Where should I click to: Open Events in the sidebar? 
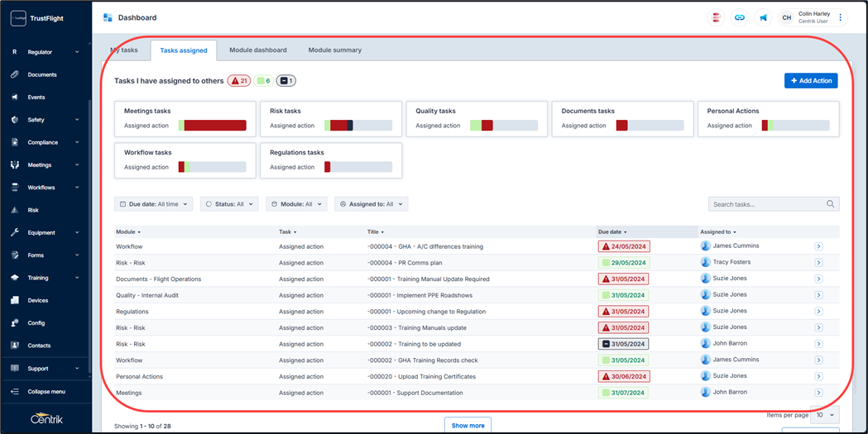pos(36,98)
